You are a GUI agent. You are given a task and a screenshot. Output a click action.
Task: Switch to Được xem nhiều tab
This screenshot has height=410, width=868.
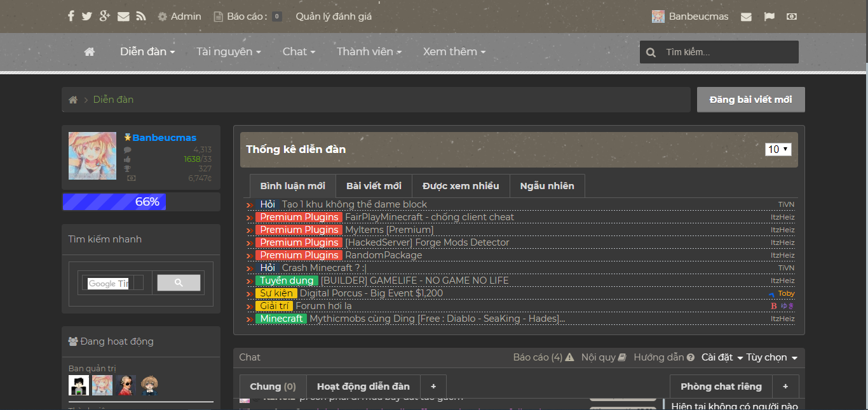pos(461,186)
